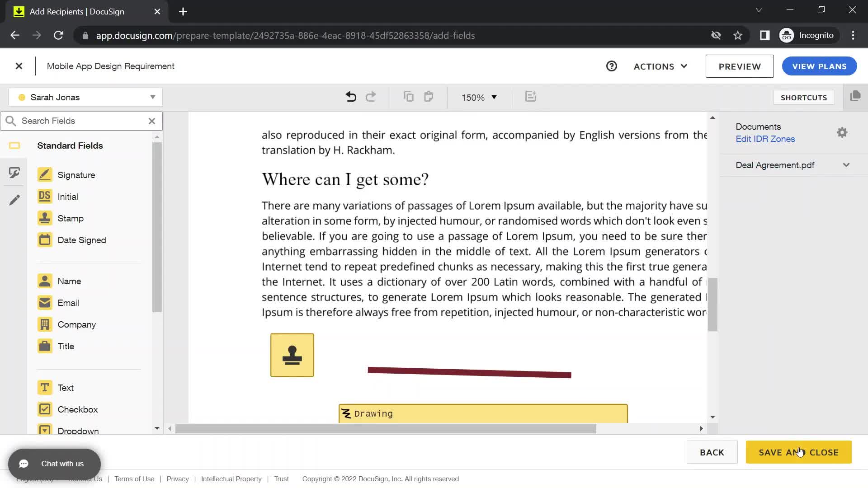Enable the Text field option
868x488 pixels.
(66, 387)
